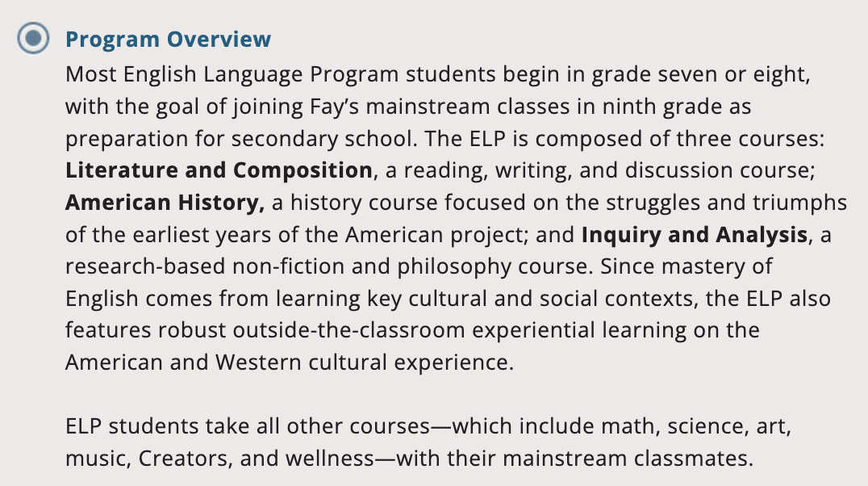Open the Program Overview heading
Image resolution: width=868 pixels, height=486 pixels.
[169, 39]
